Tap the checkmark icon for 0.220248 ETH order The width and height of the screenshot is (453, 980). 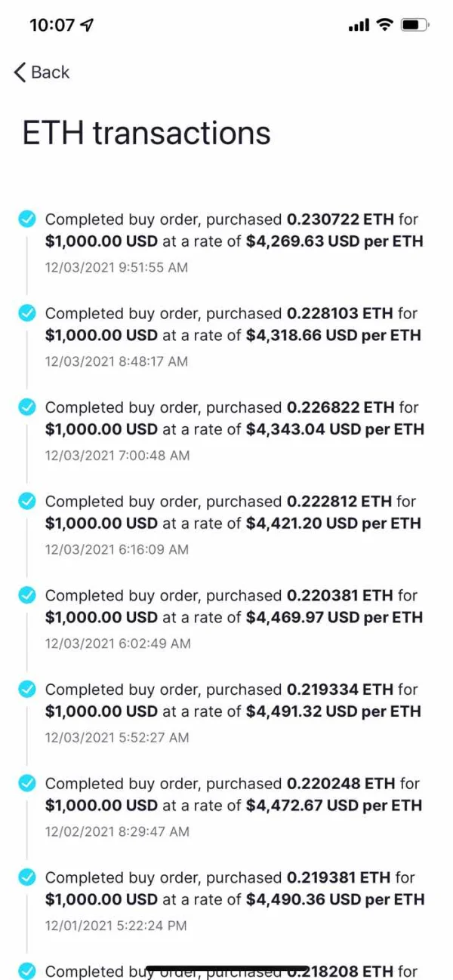click(x=27, y=783)
